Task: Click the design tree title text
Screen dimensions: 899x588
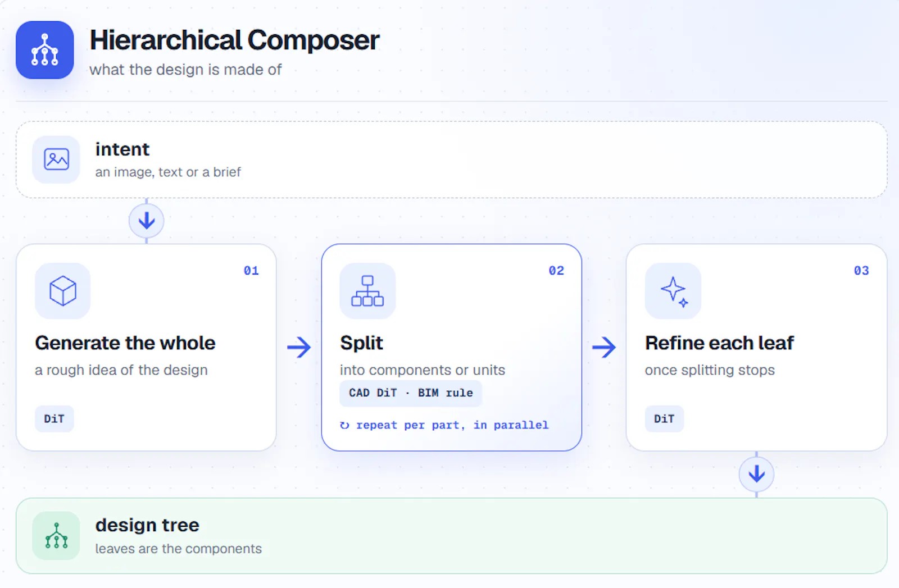Action: click(x=147, y=525)
